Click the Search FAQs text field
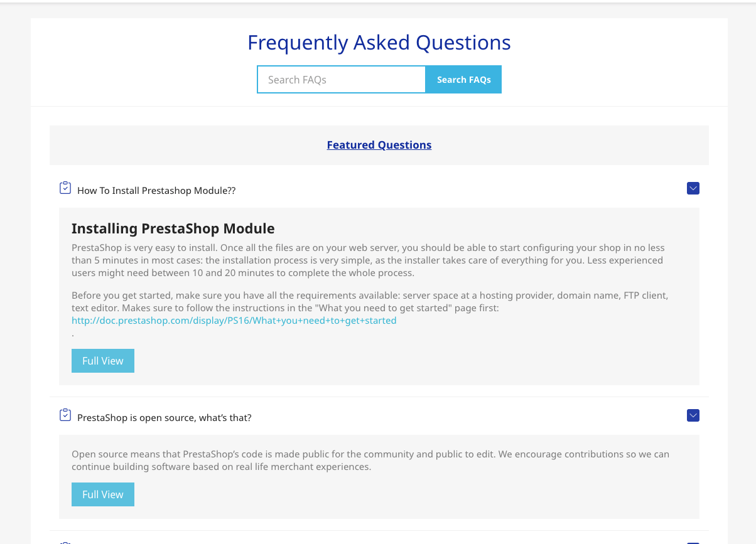Screen dimensions: 756x544 pos(342,80)
